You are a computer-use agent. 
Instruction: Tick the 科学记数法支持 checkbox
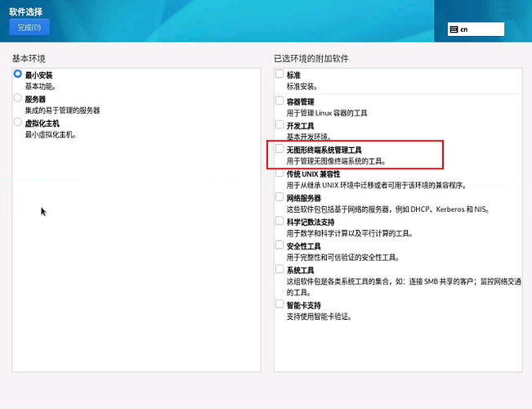(280, 221)
